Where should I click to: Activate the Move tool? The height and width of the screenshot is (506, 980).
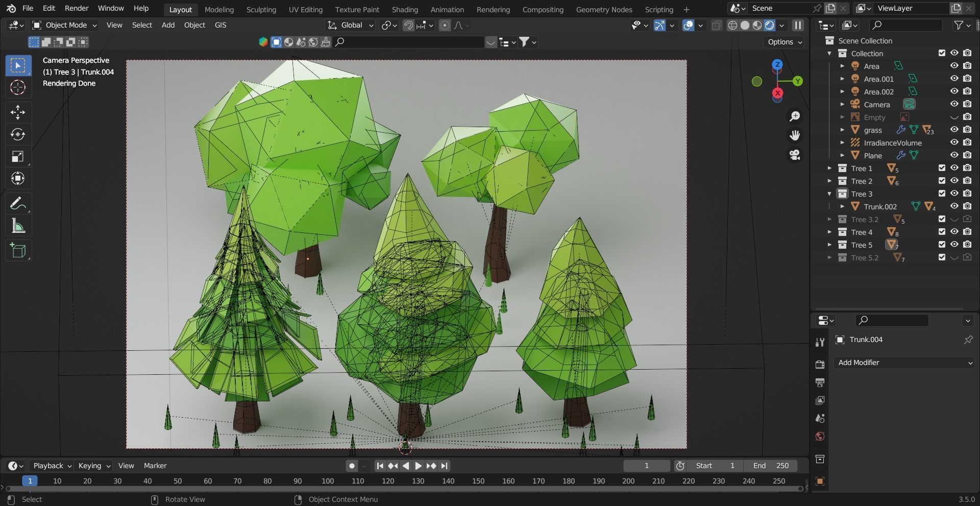tap(18, 112)
